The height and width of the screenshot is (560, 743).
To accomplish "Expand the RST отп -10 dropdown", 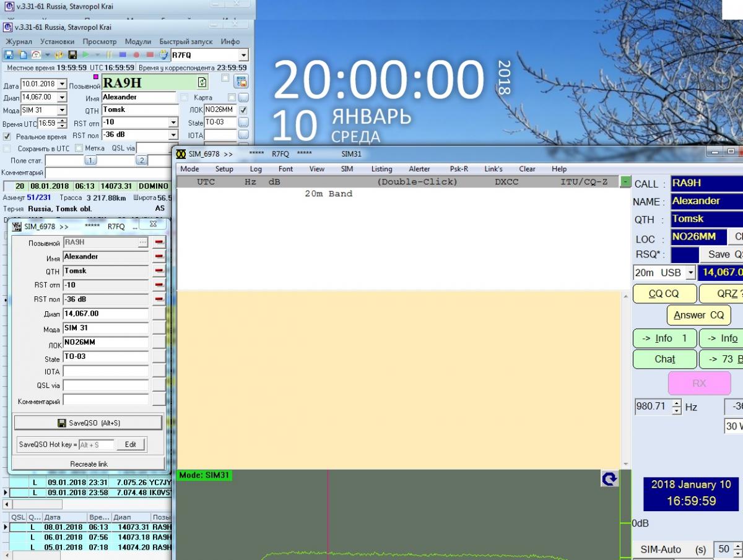I will click(173, 123).
